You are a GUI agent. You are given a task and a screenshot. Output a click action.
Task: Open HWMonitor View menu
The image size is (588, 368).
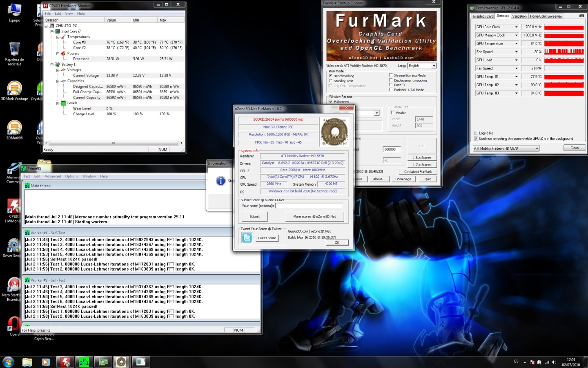click(69, 13)
